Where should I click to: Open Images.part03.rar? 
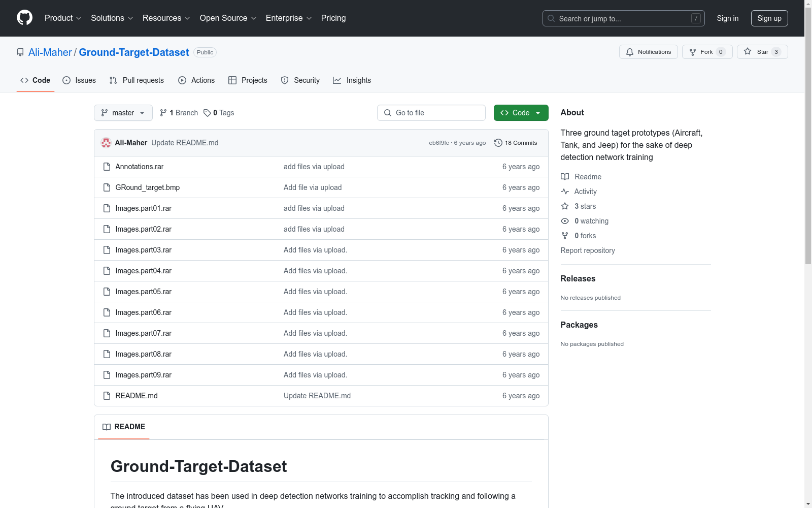coord(144,250)
